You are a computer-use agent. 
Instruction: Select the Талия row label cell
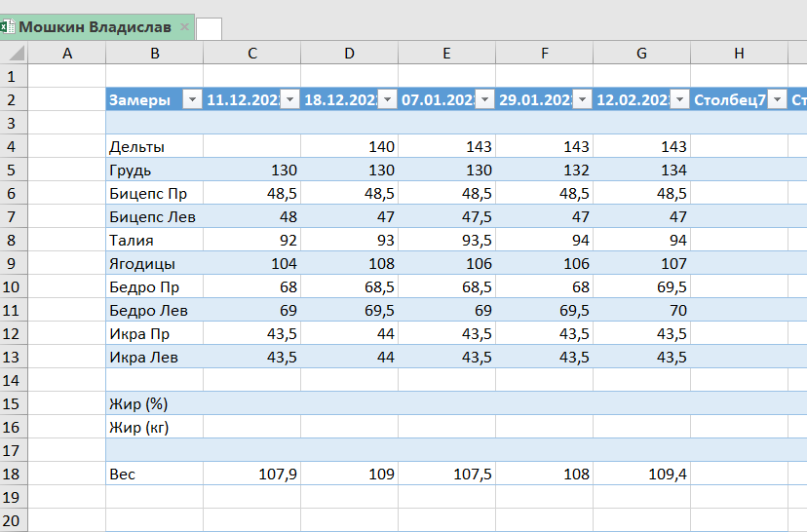[x=154, y=240]
